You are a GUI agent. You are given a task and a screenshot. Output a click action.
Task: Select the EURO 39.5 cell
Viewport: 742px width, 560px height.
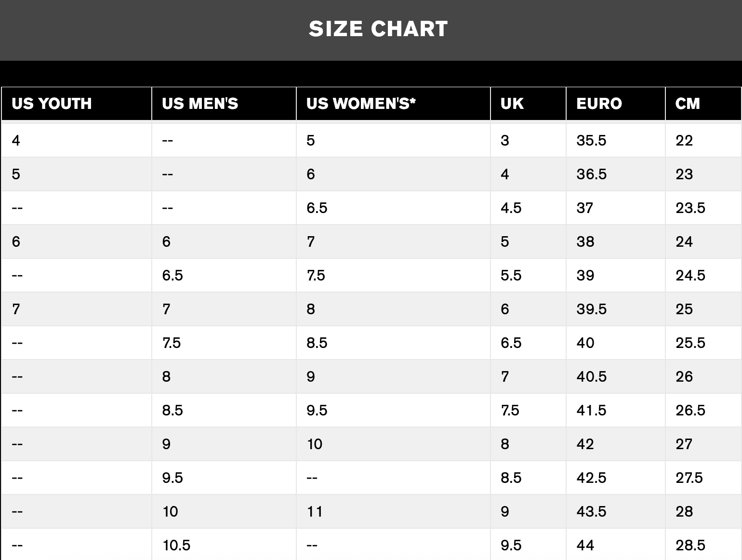coord(616,309)
